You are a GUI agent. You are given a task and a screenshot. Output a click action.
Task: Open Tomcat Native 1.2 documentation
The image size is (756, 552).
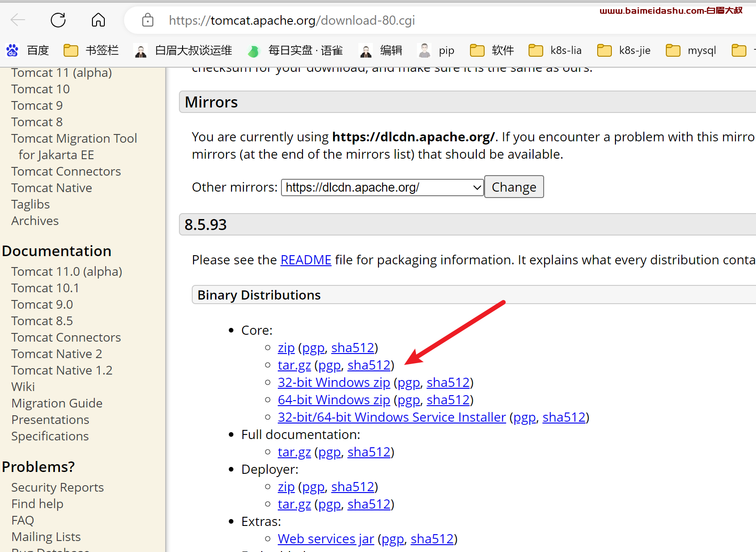pos(62,370)
